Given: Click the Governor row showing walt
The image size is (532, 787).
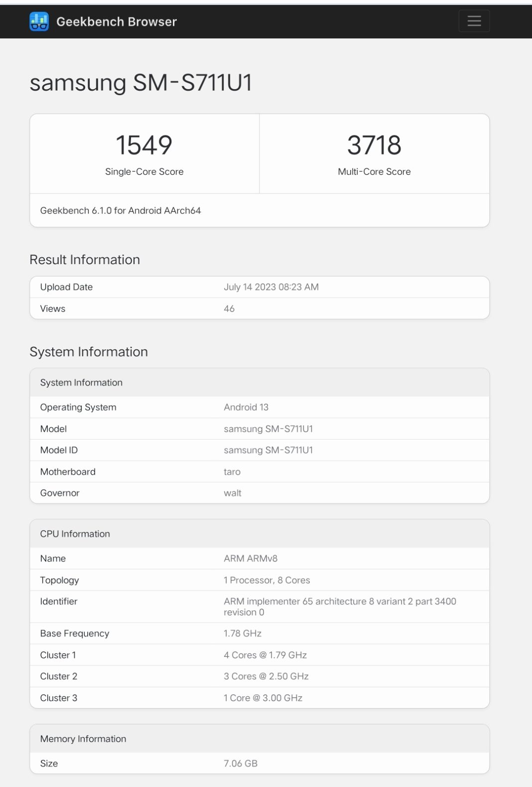Looking at the screenshot, I should coord(259,492).
